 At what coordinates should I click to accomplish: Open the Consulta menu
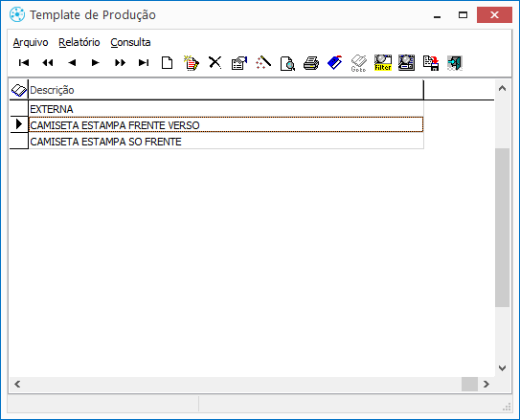pos(130,42)
